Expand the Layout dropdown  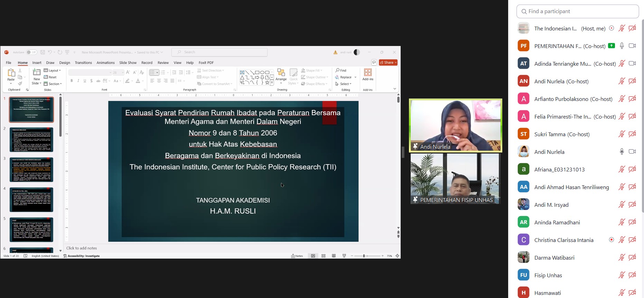pyautogui.click(x=53, y=71)
